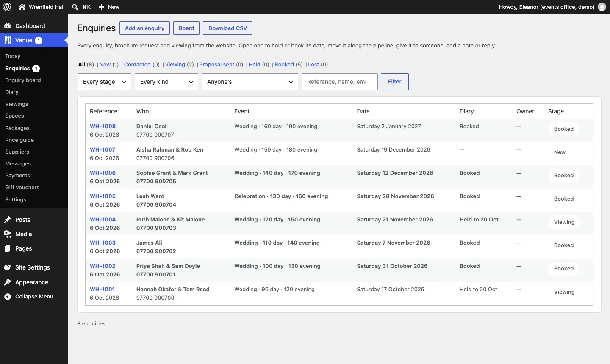Show Proposal sent enquiries
The height and width of the screenshot is (364, 610).
[x=216, y=65]
